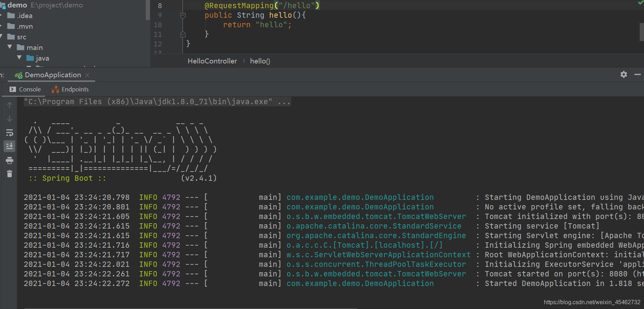The height and width of the screenshot is (309, 644).
Task: Click TomcatWebServer logger on 23:24:21.605 line
Action: tap(376, 217)
